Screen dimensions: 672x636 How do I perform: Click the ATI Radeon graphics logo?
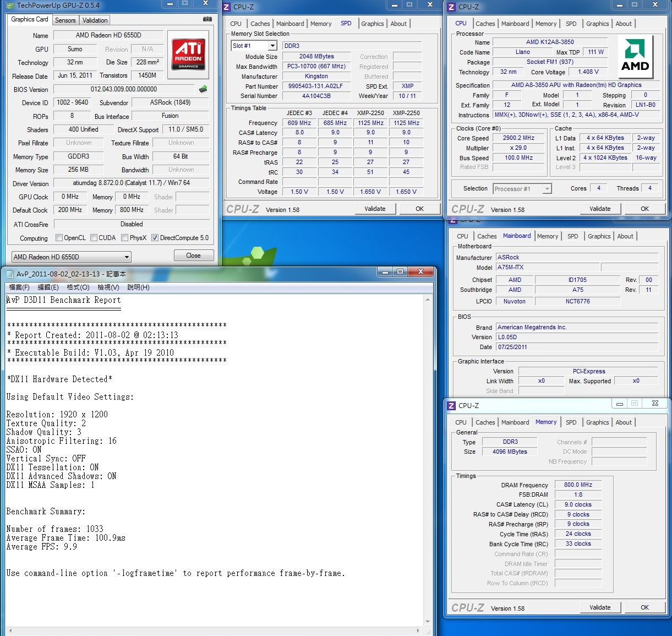188,54
